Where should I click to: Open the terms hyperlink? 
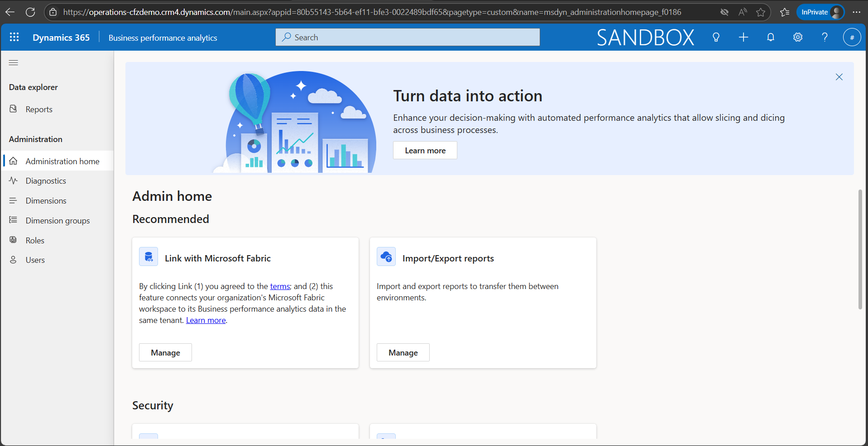(280, 286)
